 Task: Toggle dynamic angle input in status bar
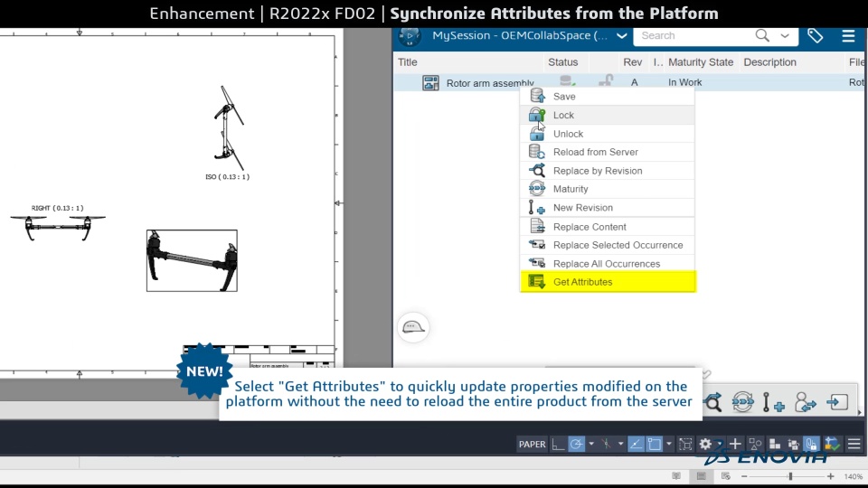tap(636, 445)
